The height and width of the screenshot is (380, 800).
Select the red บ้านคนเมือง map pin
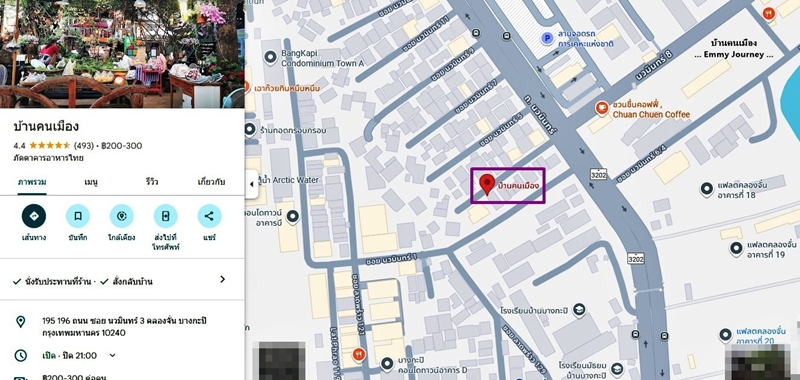click(x=487, y=185)
